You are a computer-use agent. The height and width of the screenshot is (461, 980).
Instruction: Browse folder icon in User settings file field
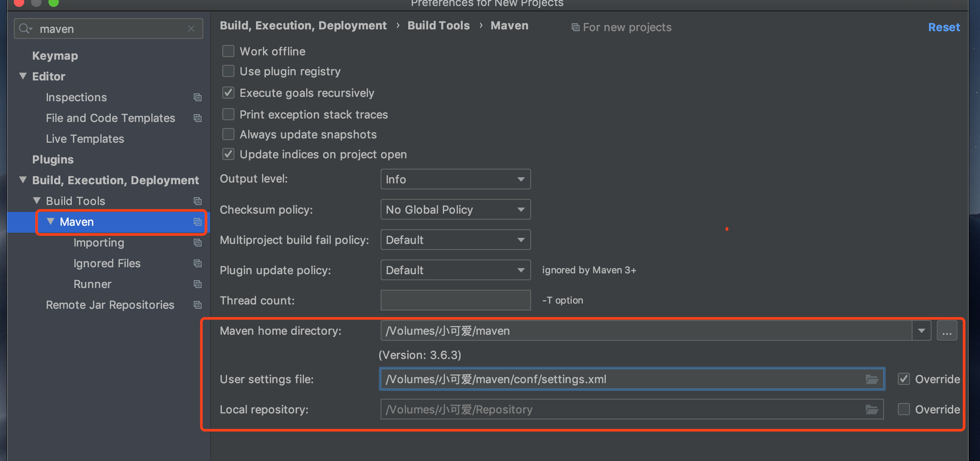tap(871, 379)
